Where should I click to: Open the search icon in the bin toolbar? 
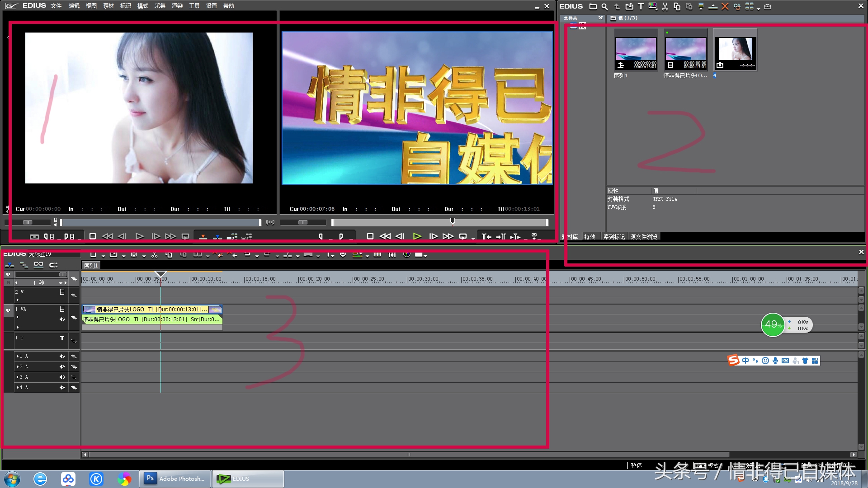tap(604, 6)
